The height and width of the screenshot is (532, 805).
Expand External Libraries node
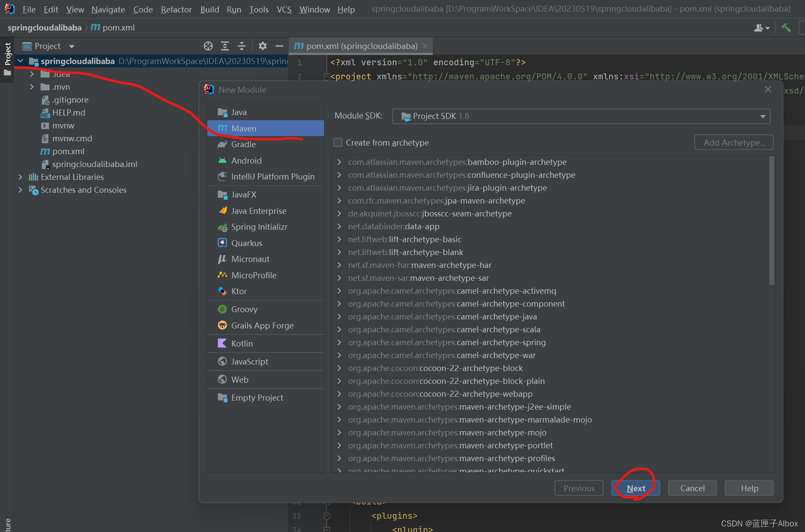tap(20, 177)
